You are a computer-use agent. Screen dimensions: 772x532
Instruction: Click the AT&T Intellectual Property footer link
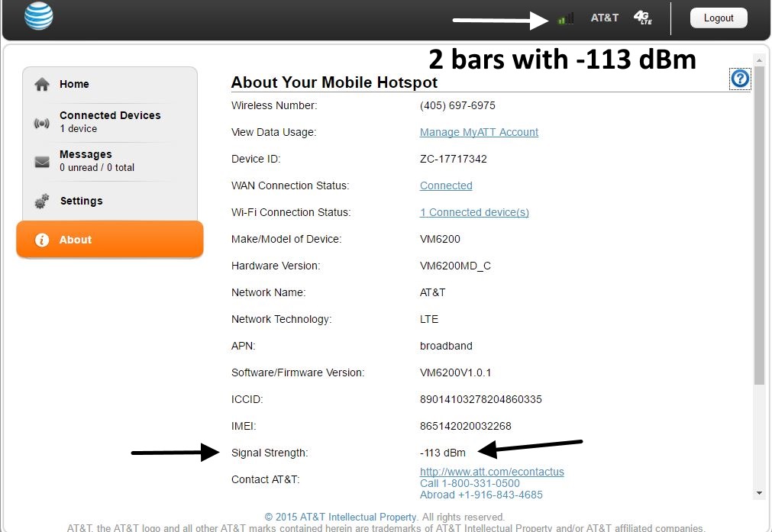[341, 517]
